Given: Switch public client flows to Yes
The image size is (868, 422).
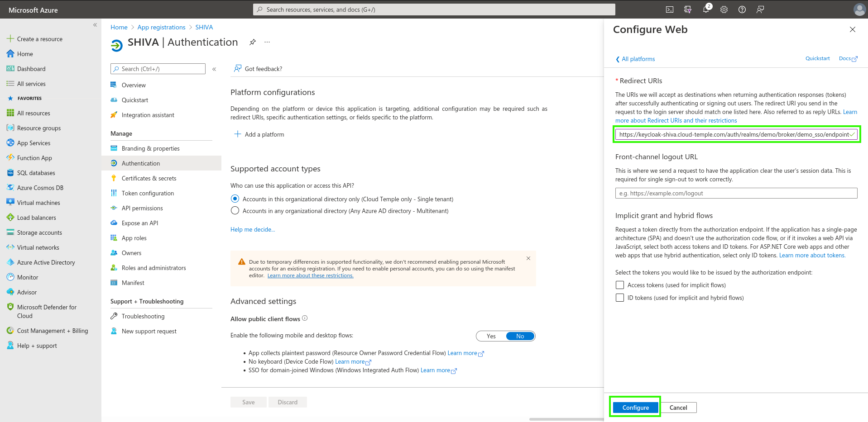Looking at the screenshot, I should 491,336.
